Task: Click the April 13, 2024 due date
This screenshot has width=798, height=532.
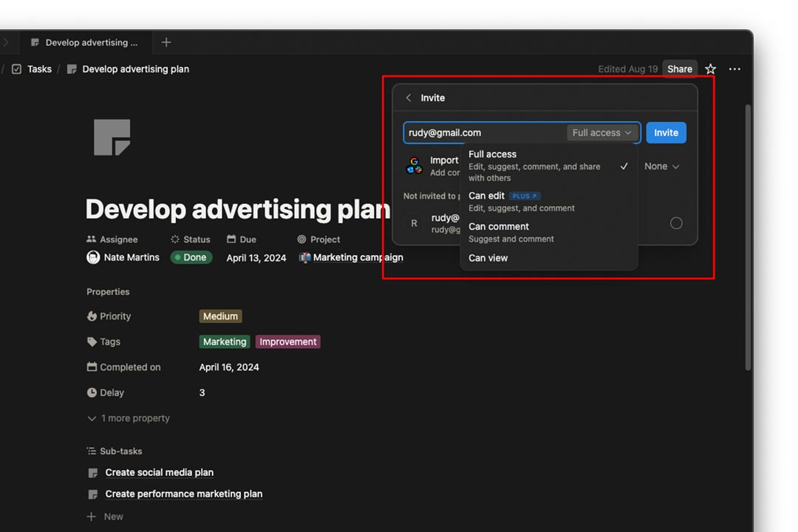Action: click(256, 258)
